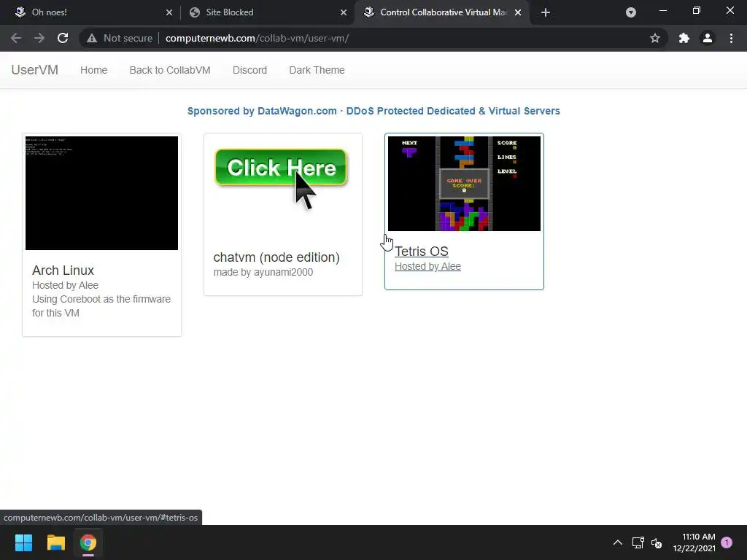Click the Not secure warning icon

(x=92, y=38)
